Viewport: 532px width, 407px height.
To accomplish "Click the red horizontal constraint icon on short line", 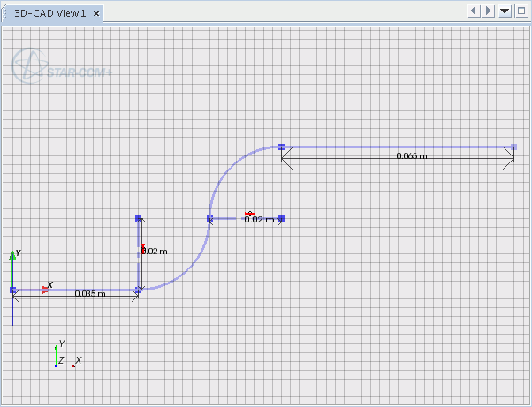I will [x=250, y=214].
